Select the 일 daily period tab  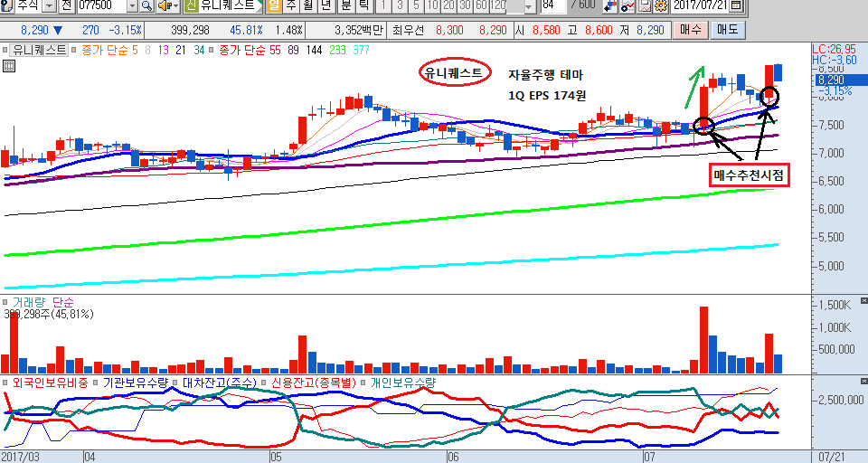click(x=274, y=6)
